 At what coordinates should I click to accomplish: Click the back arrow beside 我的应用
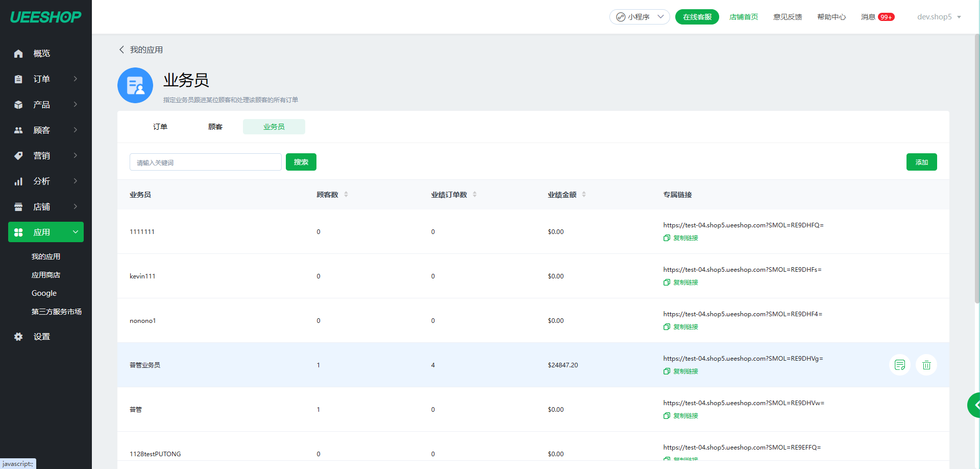tap(121, 50)
